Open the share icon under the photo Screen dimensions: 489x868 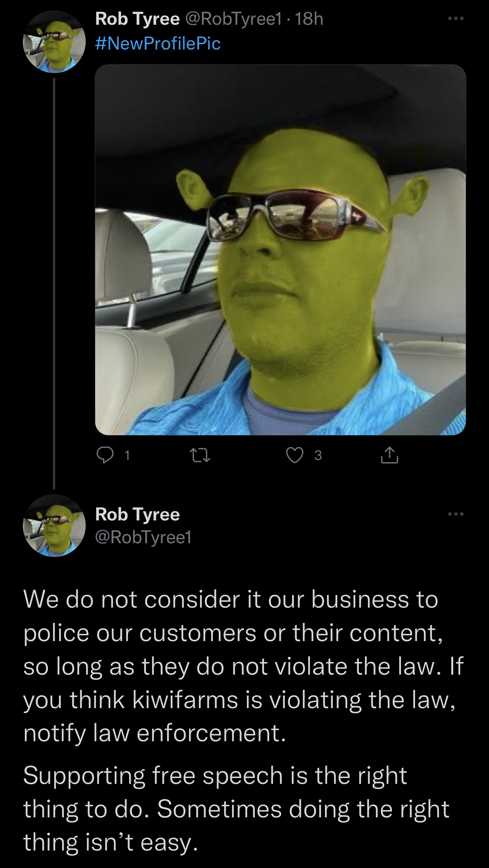pyautogui.click(x=389, y=455)
